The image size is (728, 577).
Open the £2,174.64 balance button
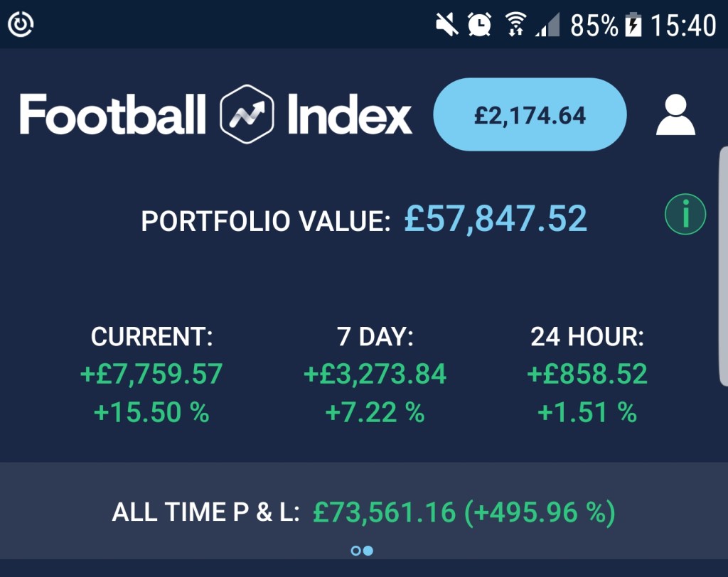[x=530, y=114]
